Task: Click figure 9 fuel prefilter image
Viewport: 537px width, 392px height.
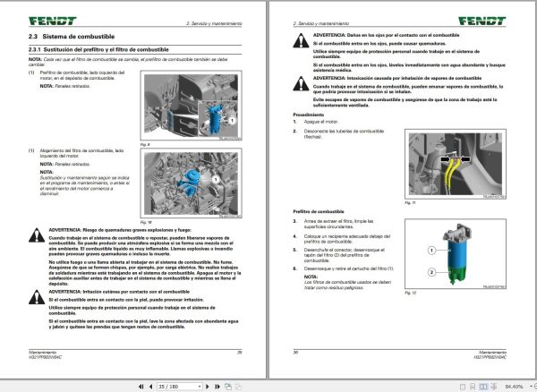Action: pyautogui.click(x=192, y=105)
